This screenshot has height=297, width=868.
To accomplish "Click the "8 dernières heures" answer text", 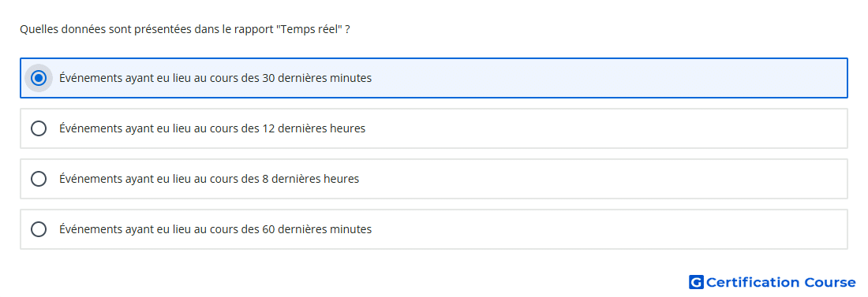I will pos(209,179).
